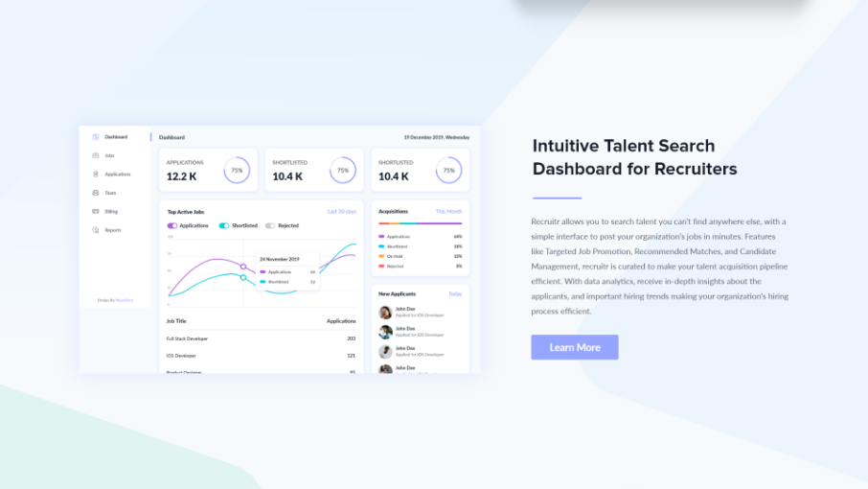Image resolution: width=868 pixels, height=489 pixels.
Task: Open the Applications document icon
Action: click(x=95, y=174)
